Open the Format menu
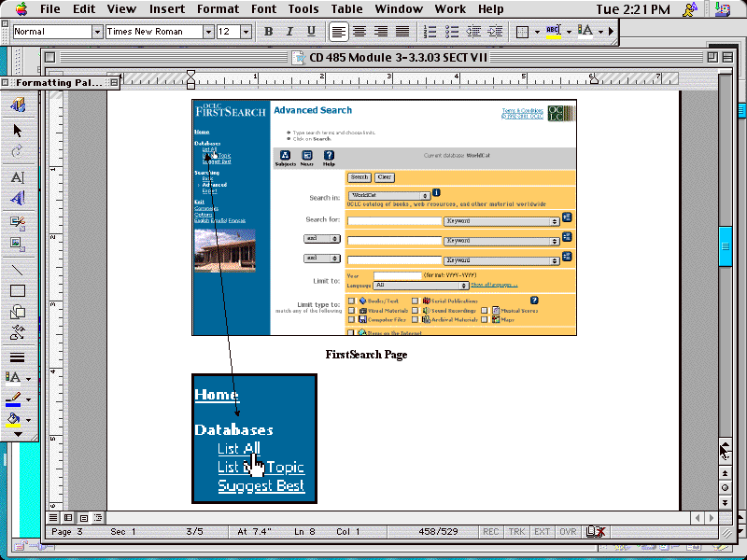 pos(218,9)
